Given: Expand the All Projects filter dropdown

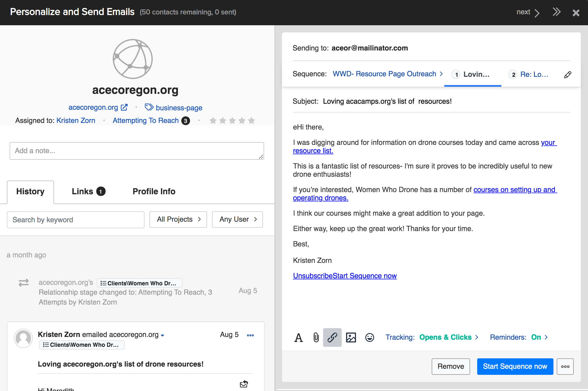Looking at the screenshot, I should (x=178, y=220).
